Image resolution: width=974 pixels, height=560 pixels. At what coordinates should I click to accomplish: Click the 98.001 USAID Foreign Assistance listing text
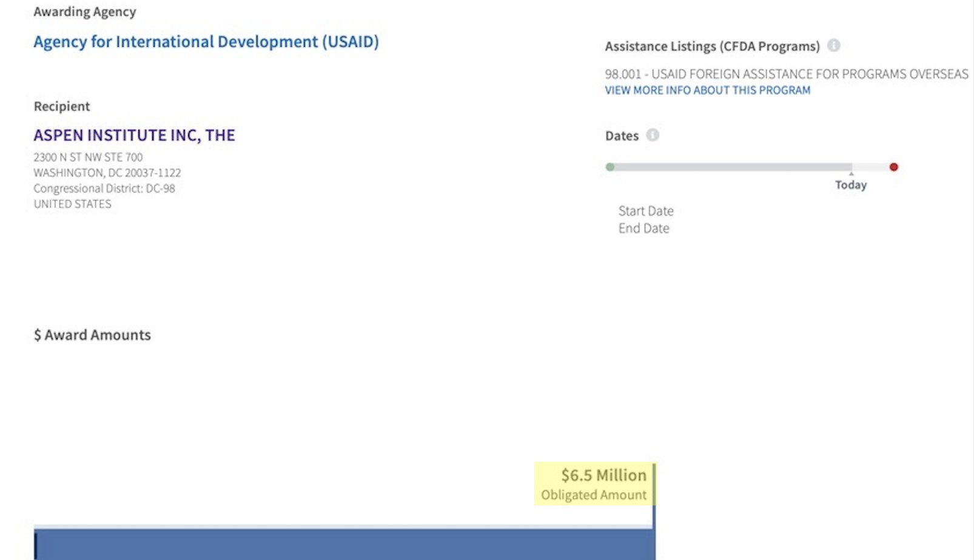[x=786, y=74]
